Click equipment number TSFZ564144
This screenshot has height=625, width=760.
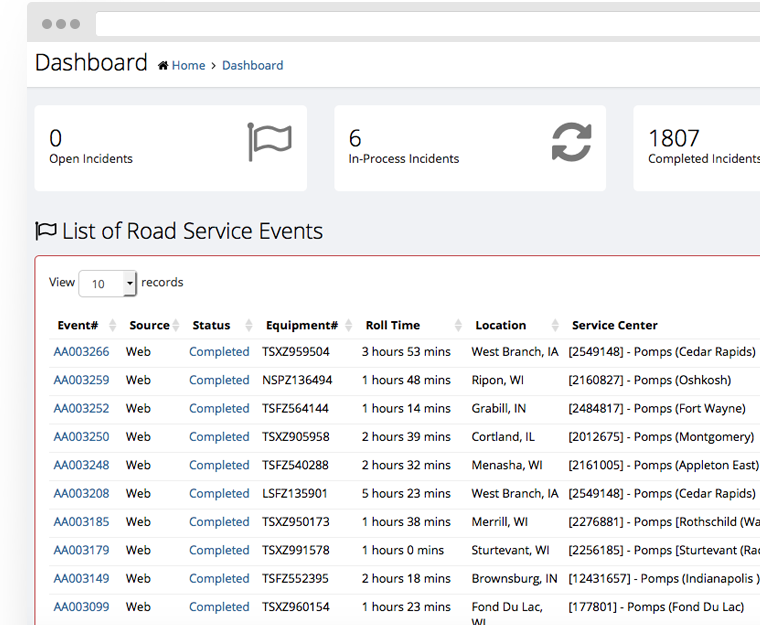tap(295, 408)
